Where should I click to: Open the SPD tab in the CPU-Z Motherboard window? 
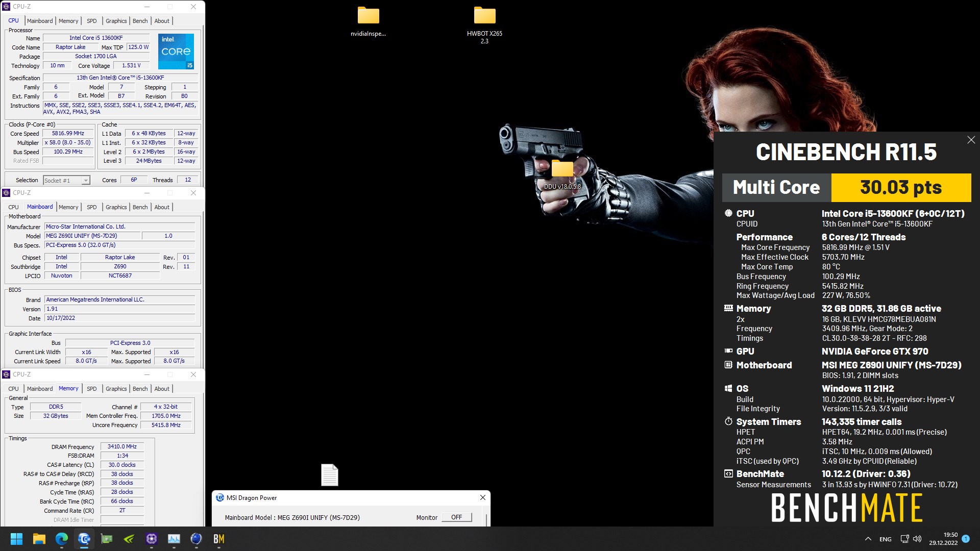tap(92, 207)
